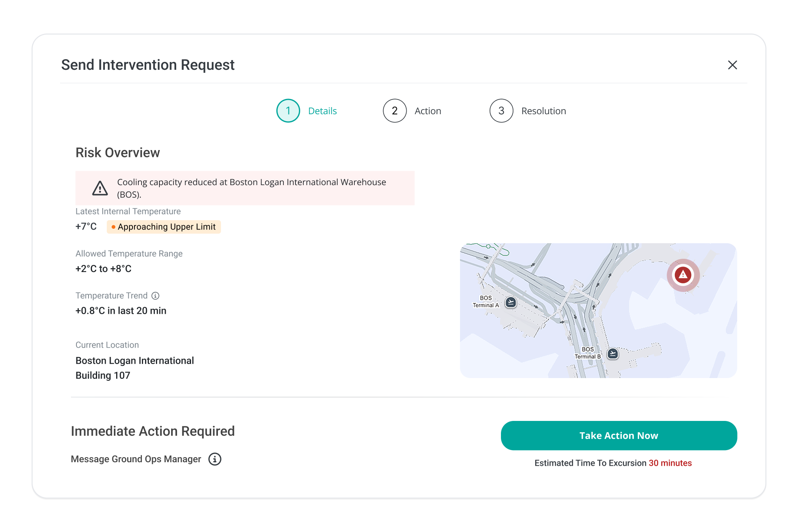Select step 3 circle in stepper
Screen dimensions: 798x532
[501, 111]
